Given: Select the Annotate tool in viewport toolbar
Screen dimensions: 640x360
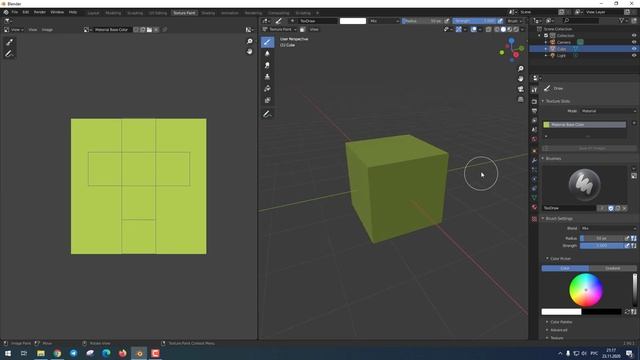Looking at the screenshot, I should 267,114.
